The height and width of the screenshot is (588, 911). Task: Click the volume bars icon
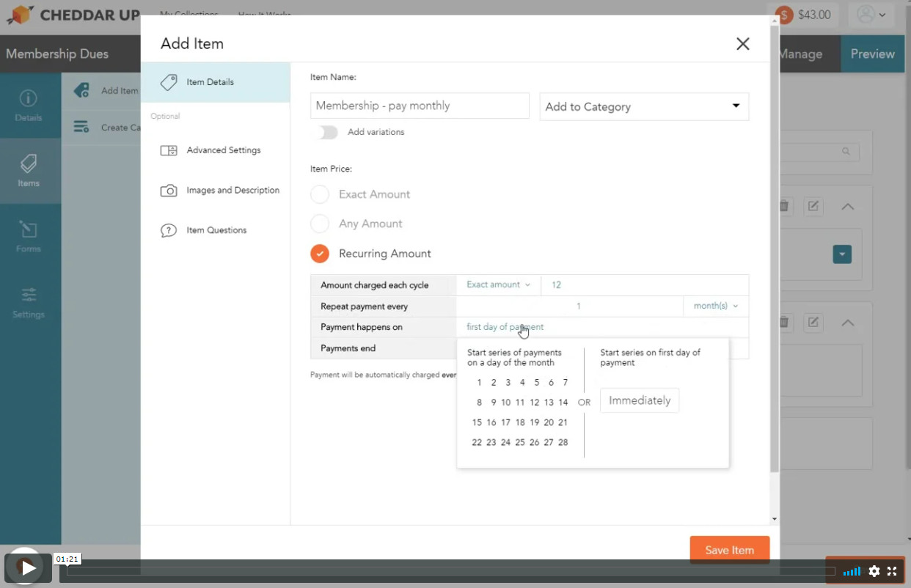(x=852, y=571)
